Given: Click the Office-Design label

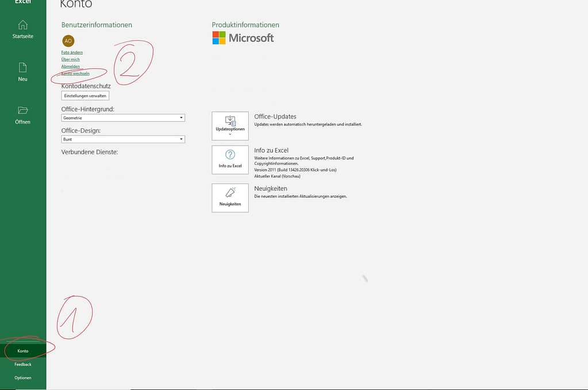Looking at the screenshot, I should click(81, 131).
